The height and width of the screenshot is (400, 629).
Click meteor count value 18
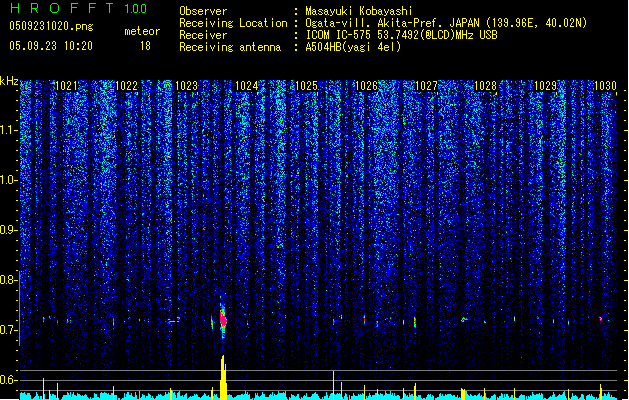point(145,46)
